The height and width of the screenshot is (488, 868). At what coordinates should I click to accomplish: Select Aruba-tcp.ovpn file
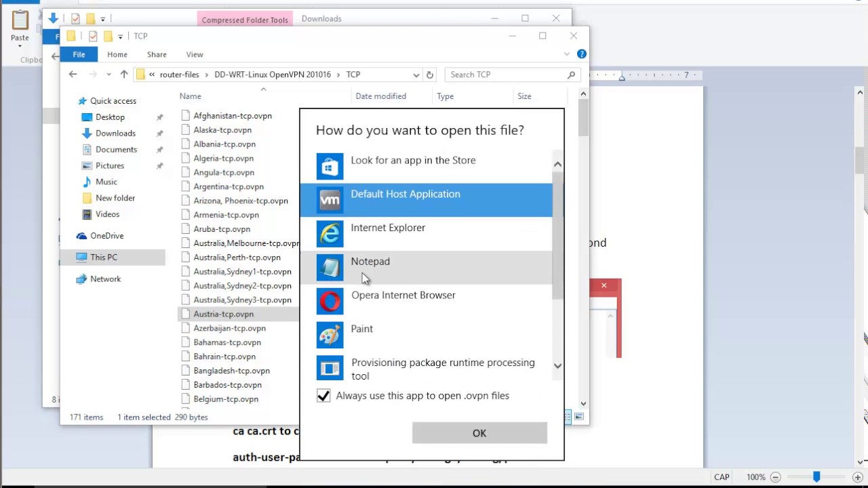tap(222, 229)
